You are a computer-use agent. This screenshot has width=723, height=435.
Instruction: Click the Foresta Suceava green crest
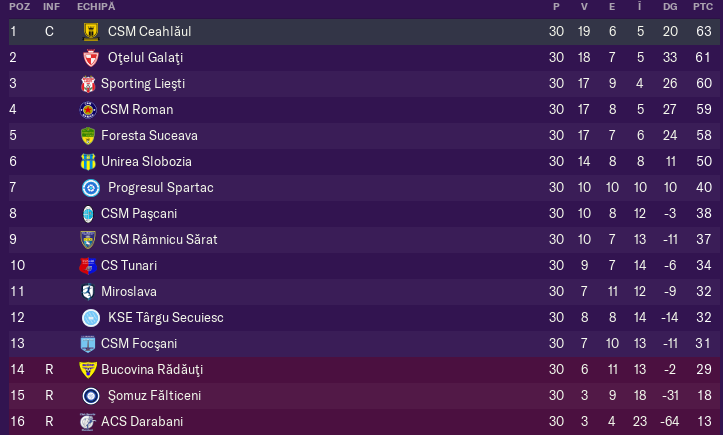click(88, 136)
